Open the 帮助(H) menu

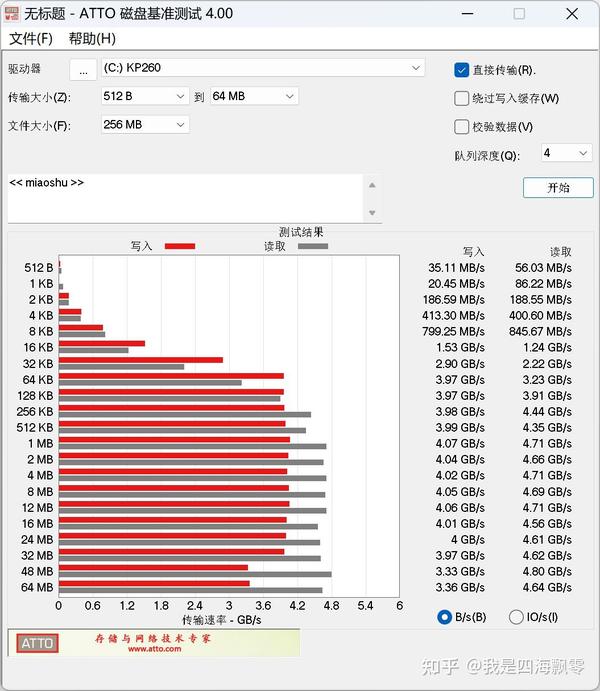pos(92,39)
